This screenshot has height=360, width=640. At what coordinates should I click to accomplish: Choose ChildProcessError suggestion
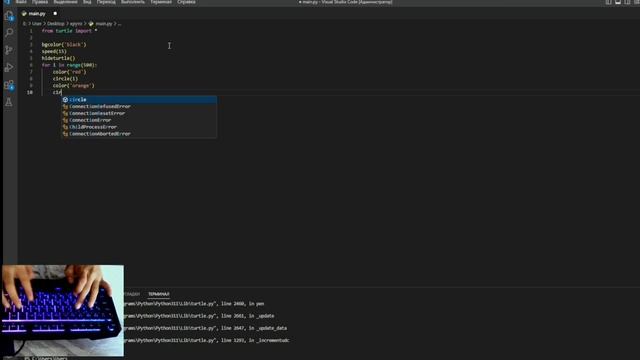139,127
